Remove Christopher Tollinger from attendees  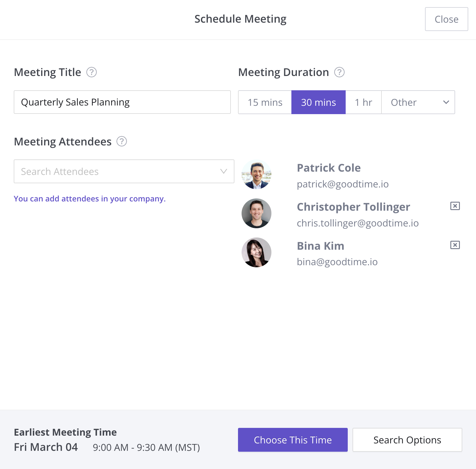pyautogui.click(x=455, y=206)
